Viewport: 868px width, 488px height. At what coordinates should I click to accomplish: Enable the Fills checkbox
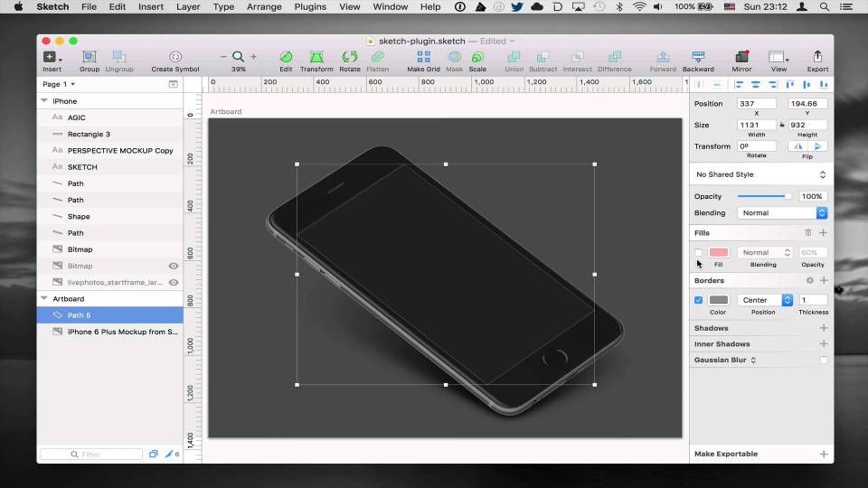pos(698,253)
